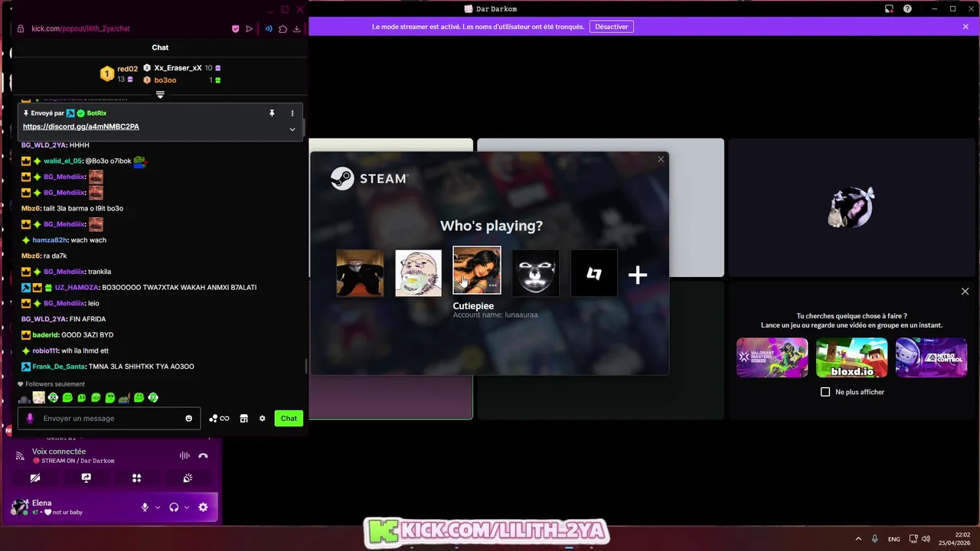Click taskbar microphone tray icon
The image size is (980, 551).
click(874, 539)
